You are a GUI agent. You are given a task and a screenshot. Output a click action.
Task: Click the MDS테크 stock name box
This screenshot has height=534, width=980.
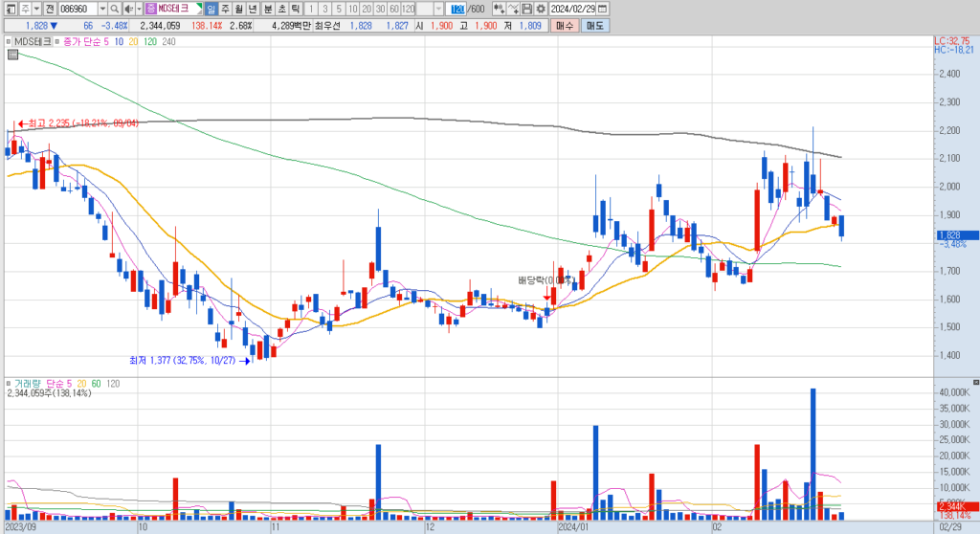[x=173, y=9]
